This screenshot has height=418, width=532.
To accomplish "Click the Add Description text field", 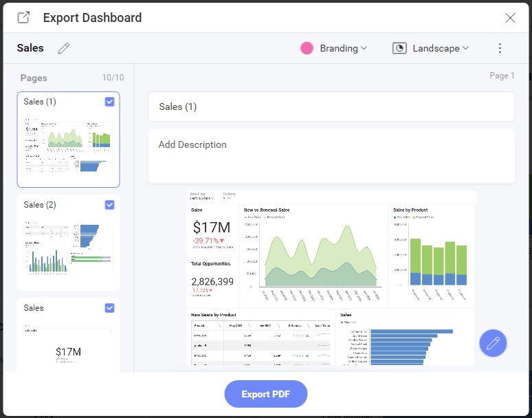I will (x=331, y=155).
